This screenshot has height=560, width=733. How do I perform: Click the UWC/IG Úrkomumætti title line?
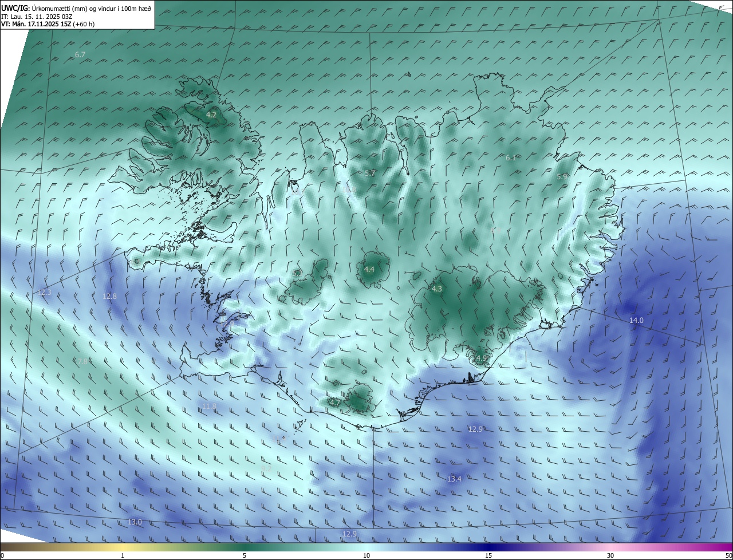point(76,8)
